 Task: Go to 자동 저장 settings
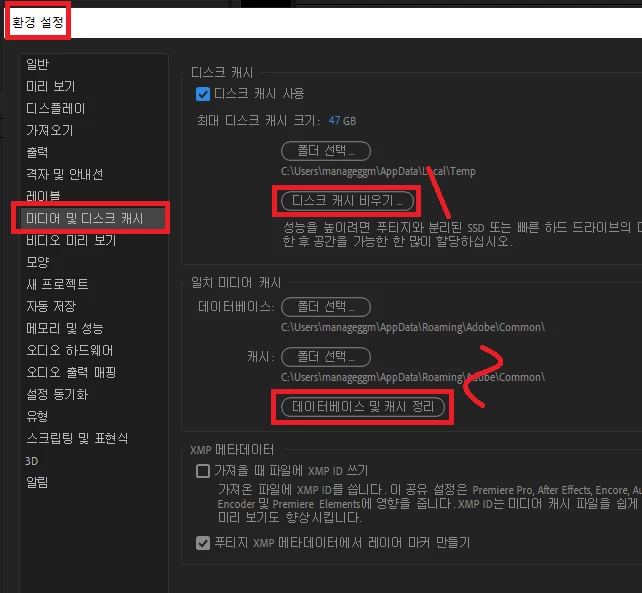tap(51, 306)
